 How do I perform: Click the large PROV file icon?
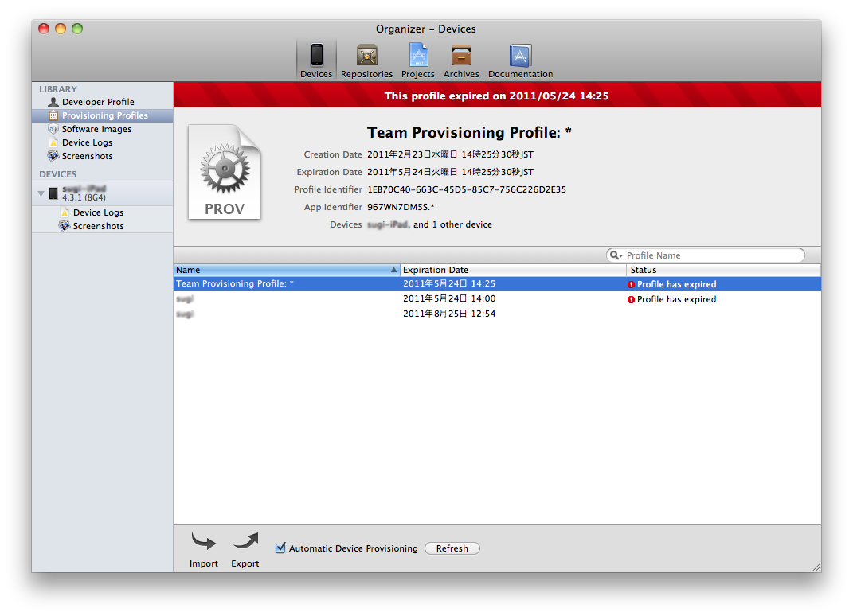tap(225, 173)
